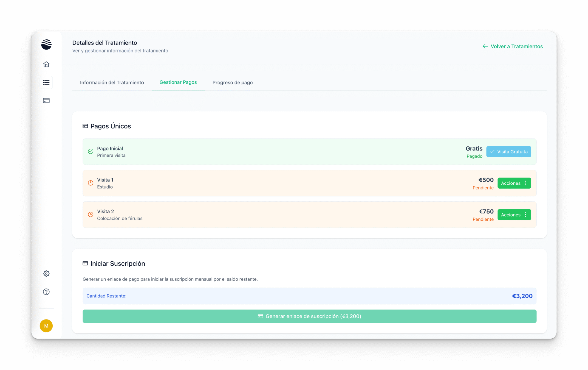588x370 pixels.
Task: Select the Gestionar Pagos tab
Action: [178, 82]
